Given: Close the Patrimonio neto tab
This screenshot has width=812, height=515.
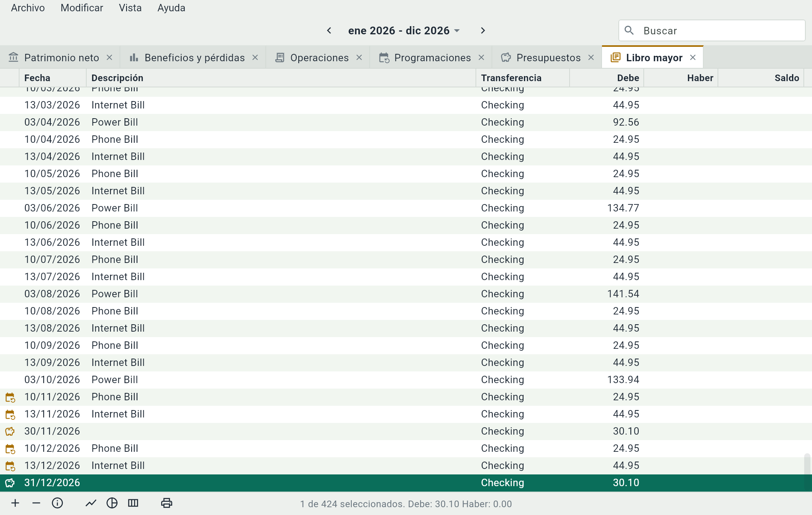Looking at the screenshot, I should [x=110, y=57].
